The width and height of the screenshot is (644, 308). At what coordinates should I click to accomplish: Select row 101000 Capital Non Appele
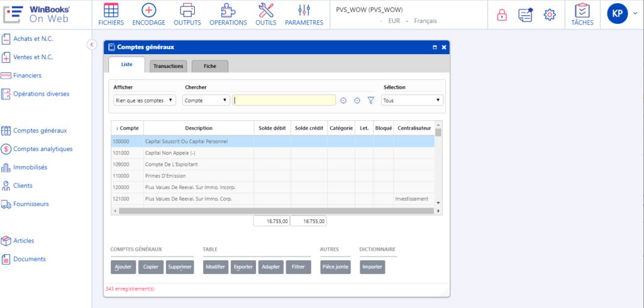pos(273,153)
